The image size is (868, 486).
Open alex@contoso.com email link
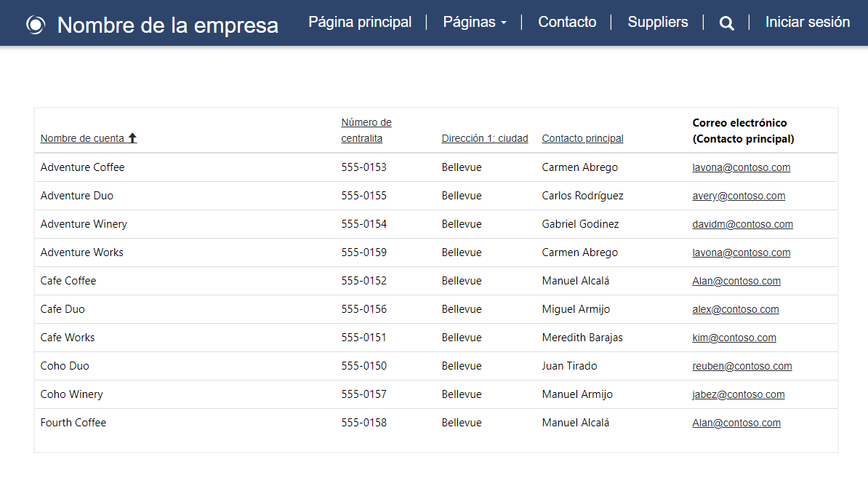tap(735, 309)
